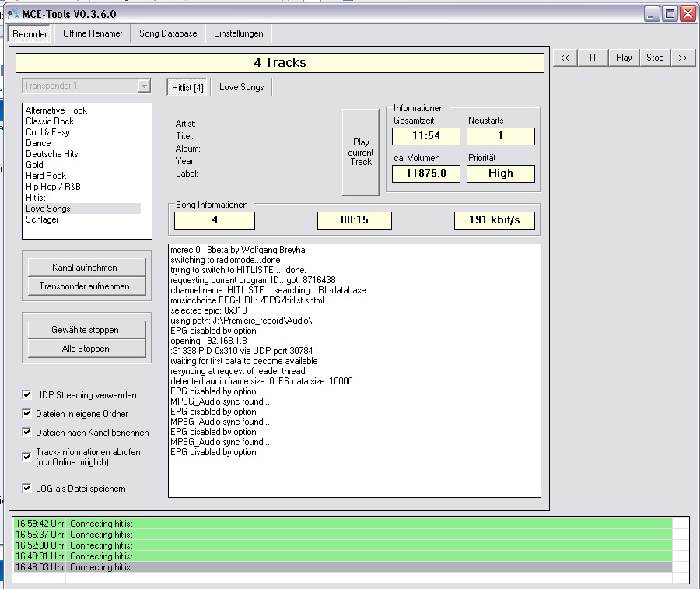
Task: Toggle Track-Informationen abrufen checkbox
Action: tap(28, 457)
